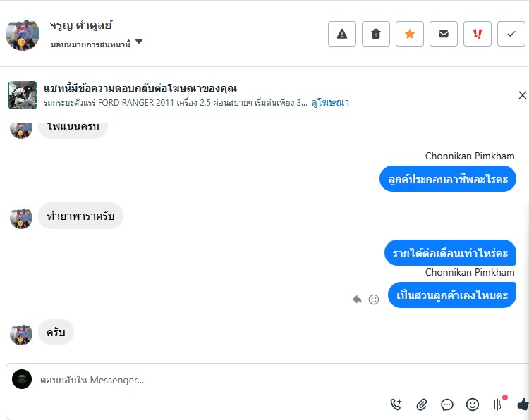The height and width of the screenshot is (420, 529).
Task: Reply to the เป็นสวนลูกค้าเองไหมคะ message
Action: click(x=358, y=299)
